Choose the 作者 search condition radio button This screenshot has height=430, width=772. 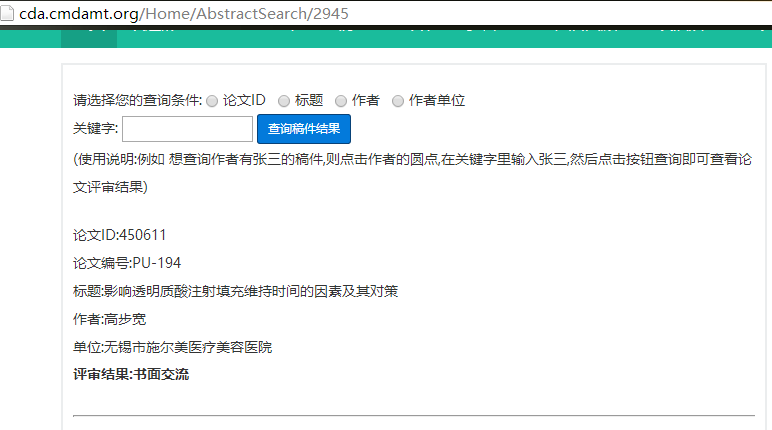(x=341, y=101)
